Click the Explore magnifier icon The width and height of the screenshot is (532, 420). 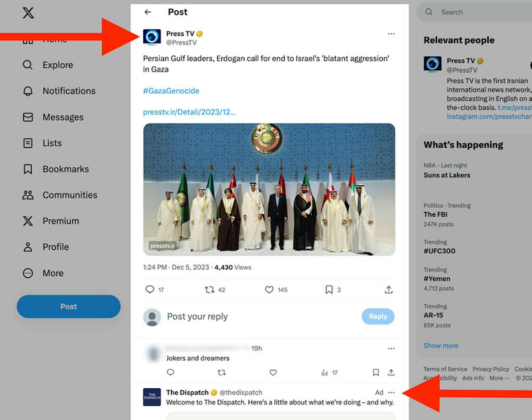click(x=28, y=65)
